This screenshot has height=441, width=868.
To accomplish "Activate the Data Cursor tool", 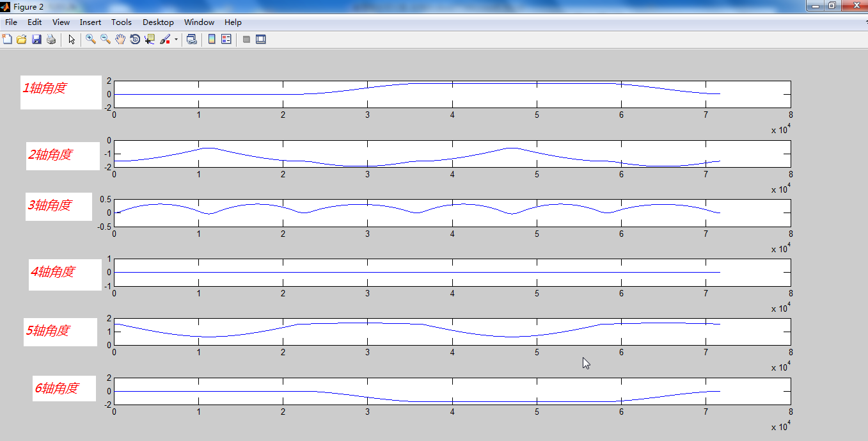I will click(150, 40).
